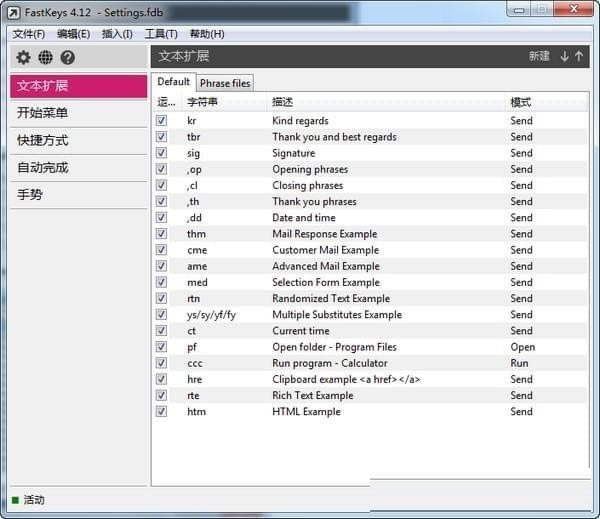Sort by the 描述 column header
This screenshot has width=600, height=519.
tap(282, 102)
